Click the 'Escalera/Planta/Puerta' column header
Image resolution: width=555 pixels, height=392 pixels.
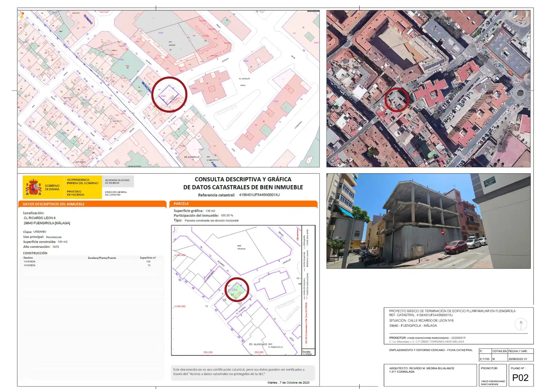click(102, 258)
